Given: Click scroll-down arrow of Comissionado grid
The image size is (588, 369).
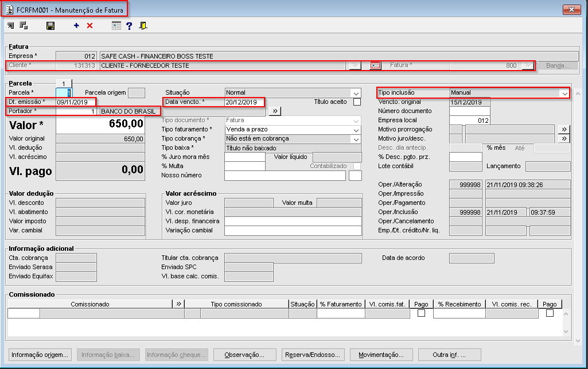Looking at the screenshot, I should click(566, 332).
